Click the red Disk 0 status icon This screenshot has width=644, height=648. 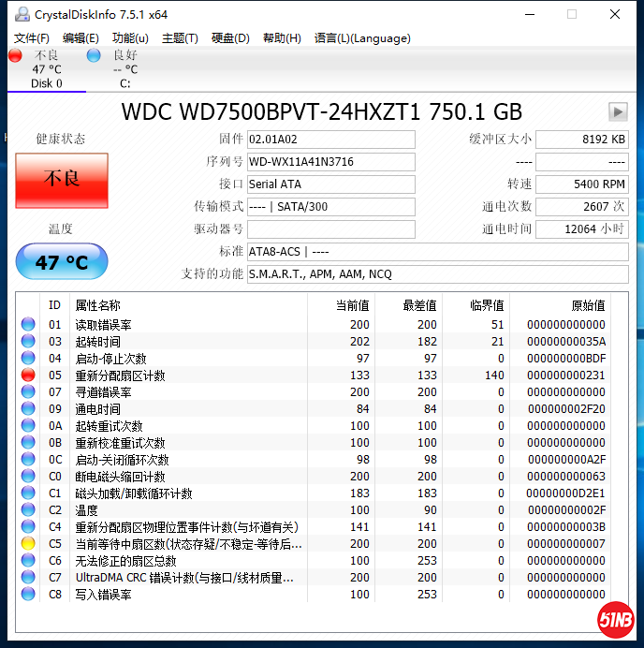[x=15, y=56]
